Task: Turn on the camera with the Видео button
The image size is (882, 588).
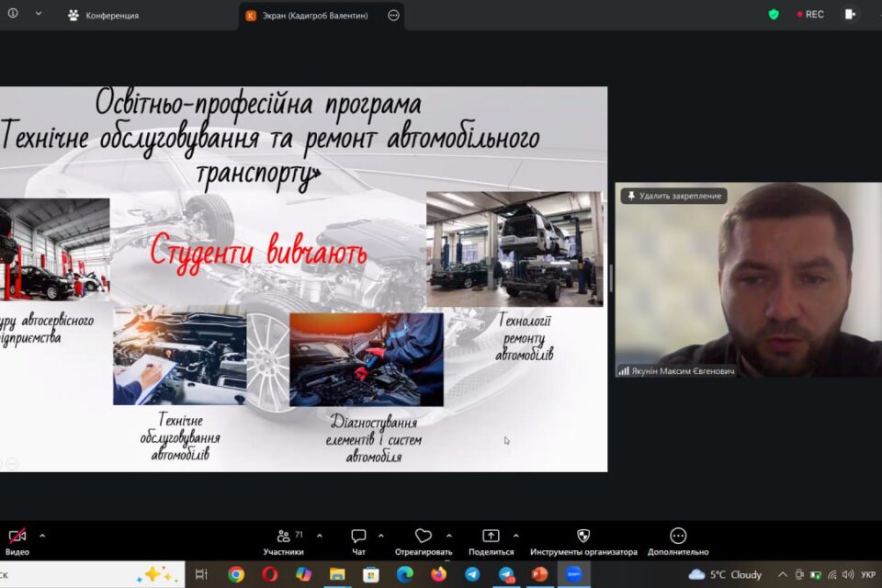Action: click(x=17, y=542)
